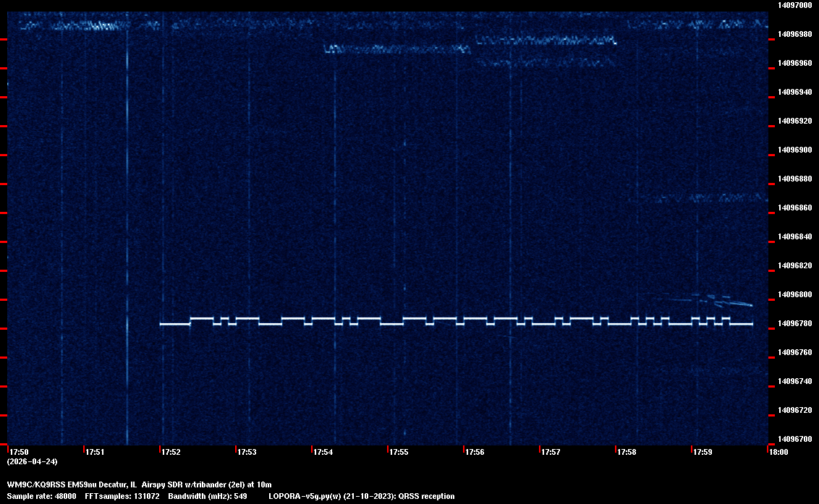Click the 18:00 end time label
Screen dimensions: 819x504
778,452
